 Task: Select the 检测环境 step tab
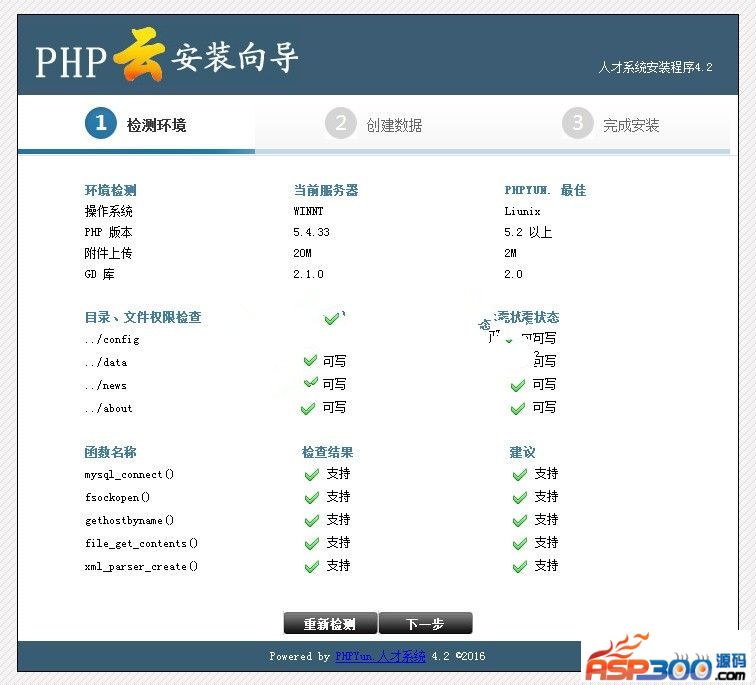coord(136,124)
